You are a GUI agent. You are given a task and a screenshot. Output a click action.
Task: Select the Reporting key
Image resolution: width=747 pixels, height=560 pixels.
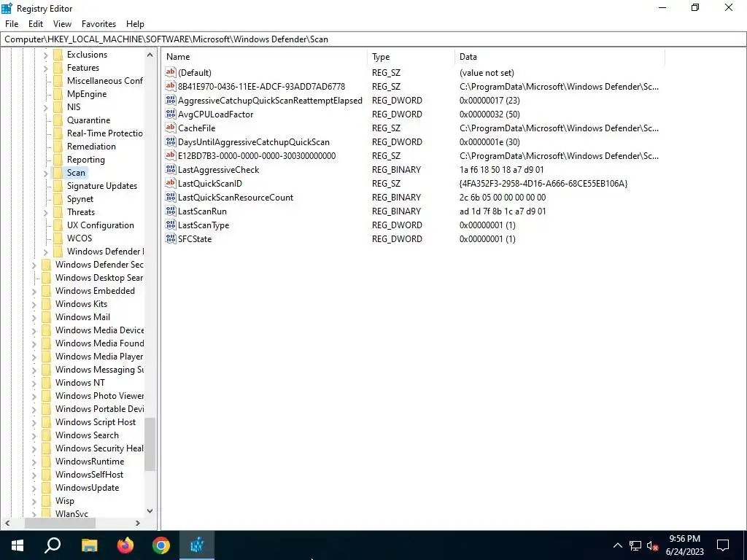point(86,160)
